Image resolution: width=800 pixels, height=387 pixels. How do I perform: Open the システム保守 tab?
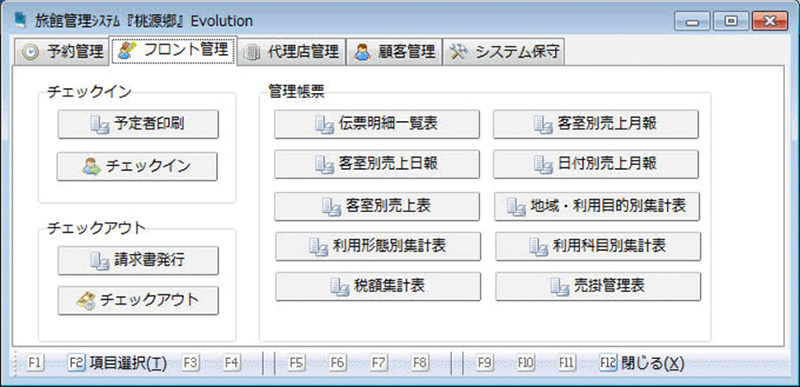[x=504, y=51]
